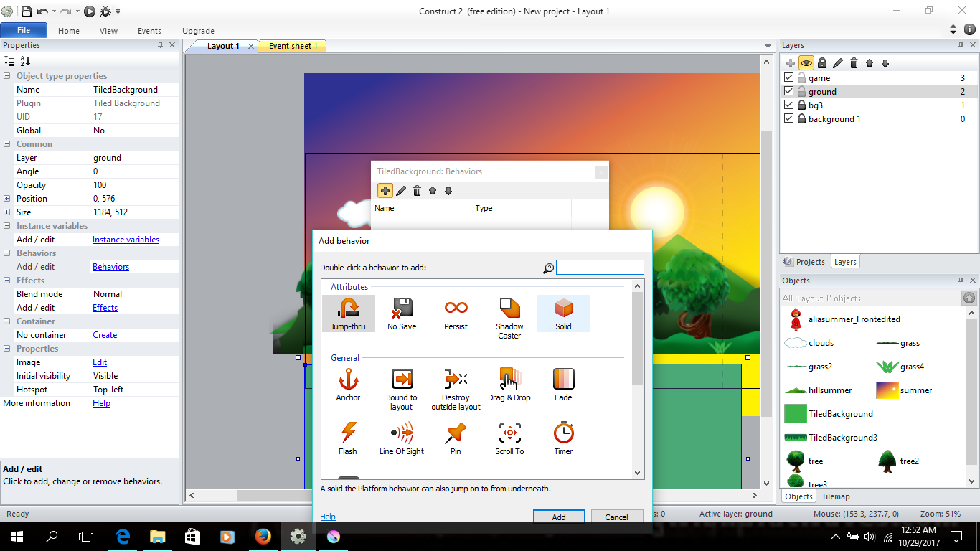Expand the Position property

click(x=7, y=199)
